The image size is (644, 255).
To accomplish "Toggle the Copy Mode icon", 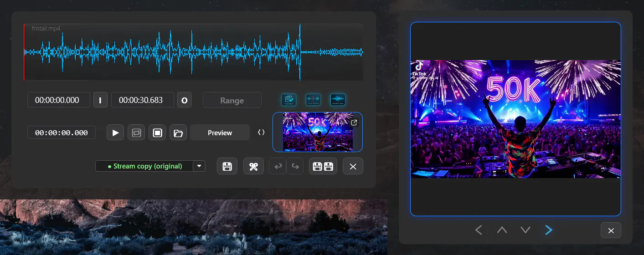I will (289, 100).
